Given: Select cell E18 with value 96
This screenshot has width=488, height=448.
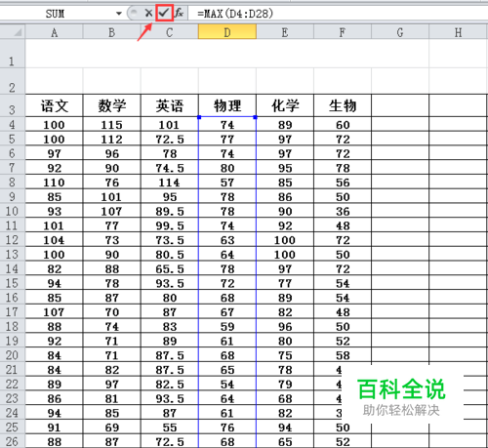Looking at the screenshot, I should 285,326.
